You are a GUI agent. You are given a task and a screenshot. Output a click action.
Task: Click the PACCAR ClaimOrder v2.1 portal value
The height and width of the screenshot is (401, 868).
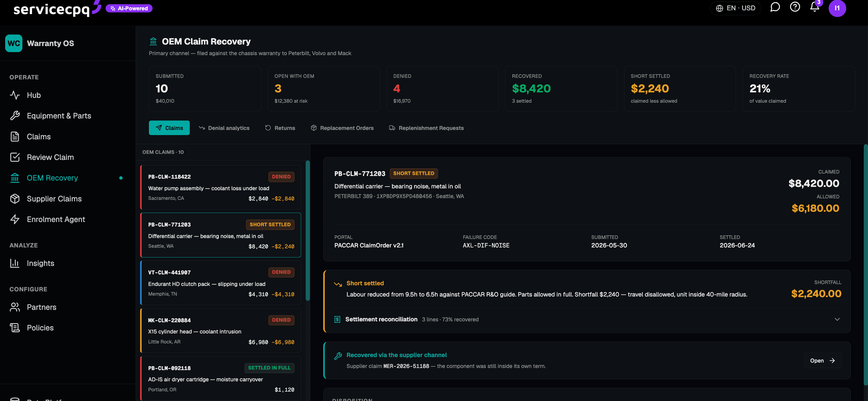pos(369,246)
